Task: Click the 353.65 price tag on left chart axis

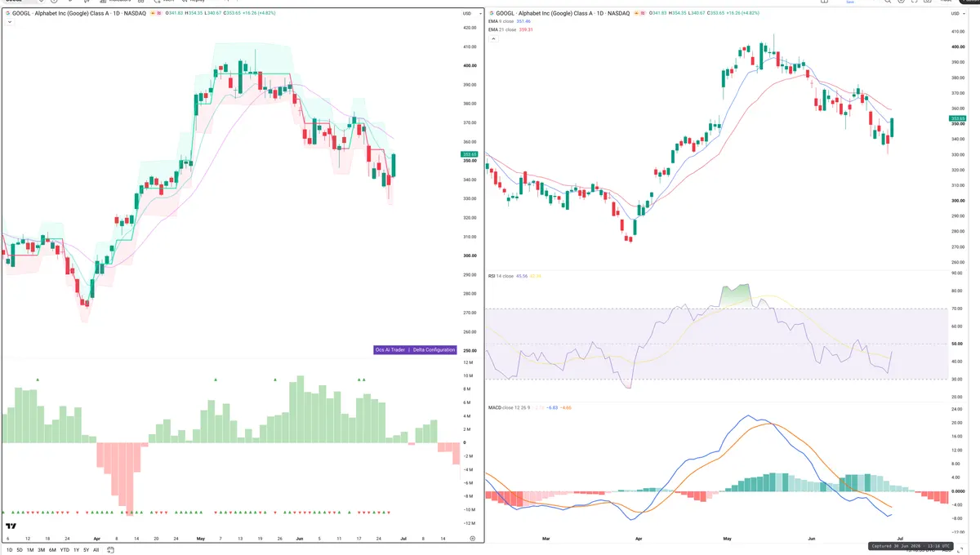Action: pyautogui.click(x=470, y=154)
